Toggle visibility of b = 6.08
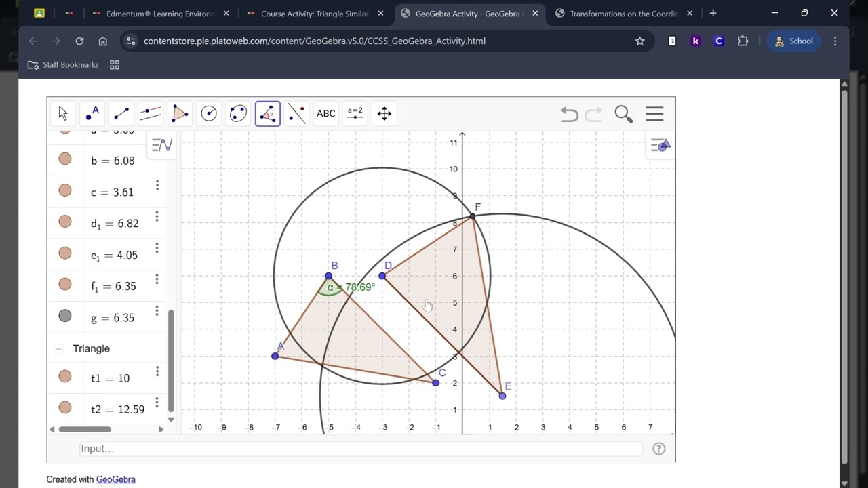868x488 pixels. coord(65,159)
